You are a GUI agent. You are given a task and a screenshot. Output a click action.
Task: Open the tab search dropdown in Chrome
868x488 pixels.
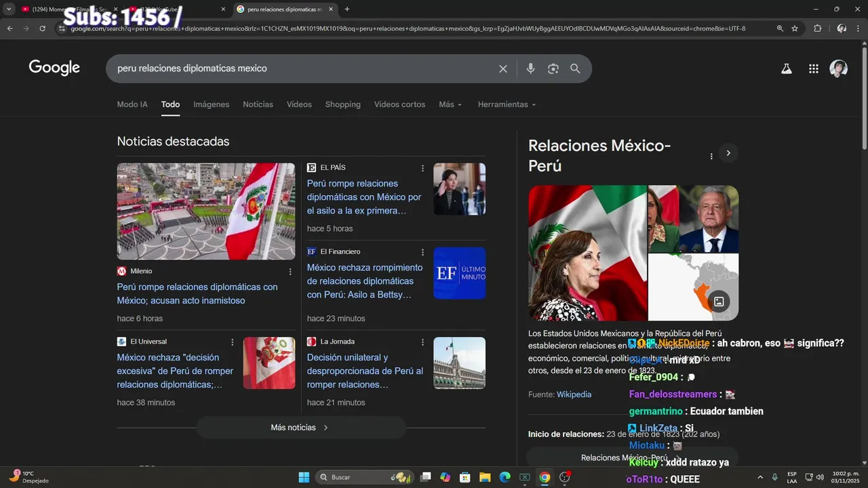pyautogui.click(x=9, y=9)
